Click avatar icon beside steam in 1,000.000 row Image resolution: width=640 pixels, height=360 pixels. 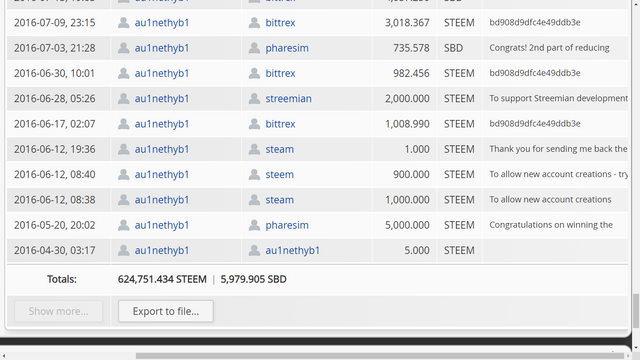click(x=254, y=200)
